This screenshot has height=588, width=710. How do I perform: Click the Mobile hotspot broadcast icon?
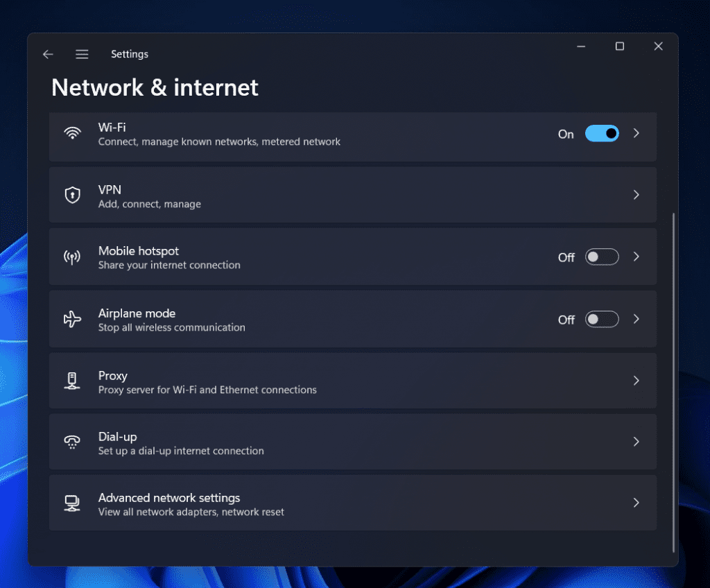(72, 257)
